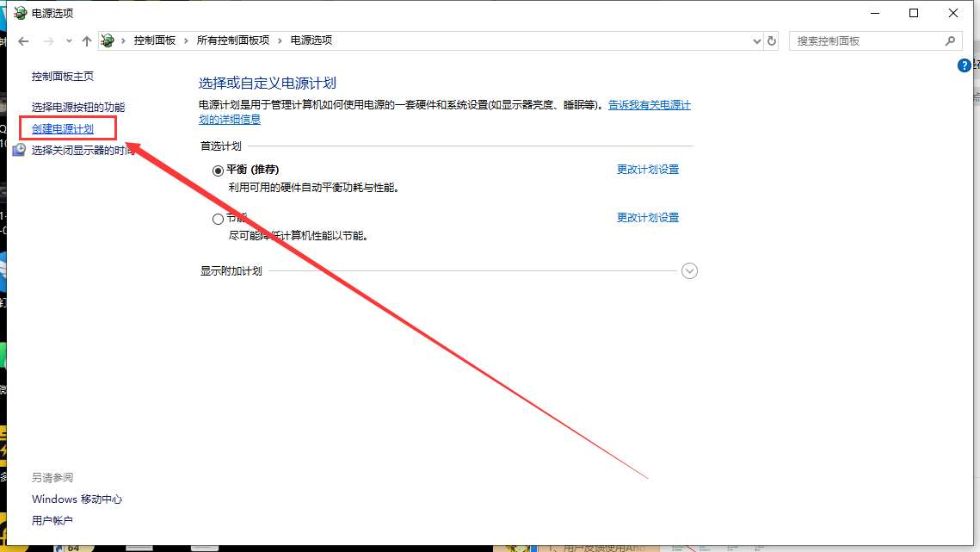Viewport: 980px width, 552px height.
Task: Click 更改计划设置 for the 平衡 plan
Action: 648,170
